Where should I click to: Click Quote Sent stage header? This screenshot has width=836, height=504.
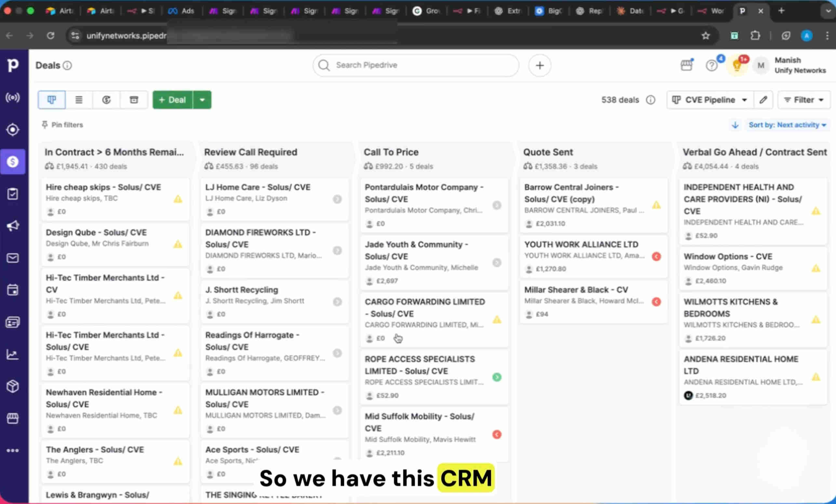pyautogui.click(x=548, y=152)
